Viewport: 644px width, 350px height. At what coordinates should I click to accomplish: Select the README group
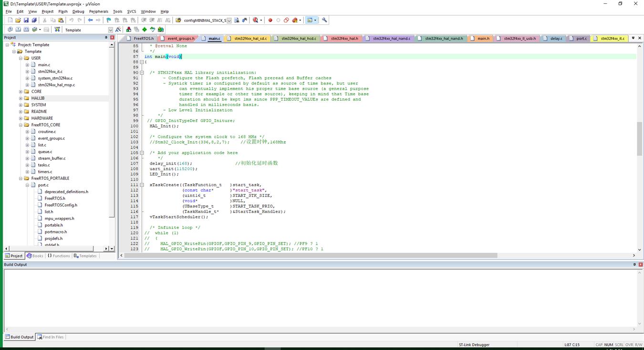point(39,112)
